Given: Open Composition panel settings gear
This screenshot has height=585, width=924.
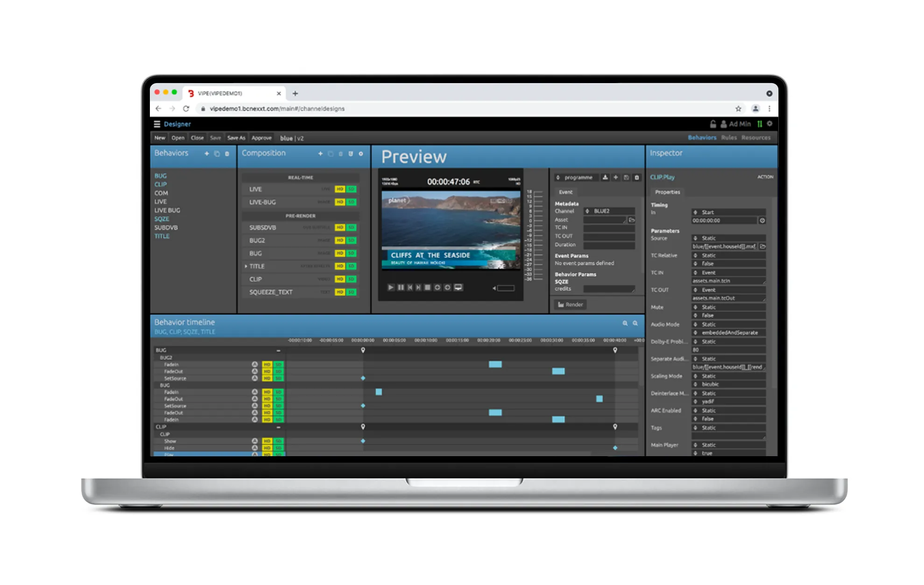Looking at the screenshot, I should tap(361, 154).
